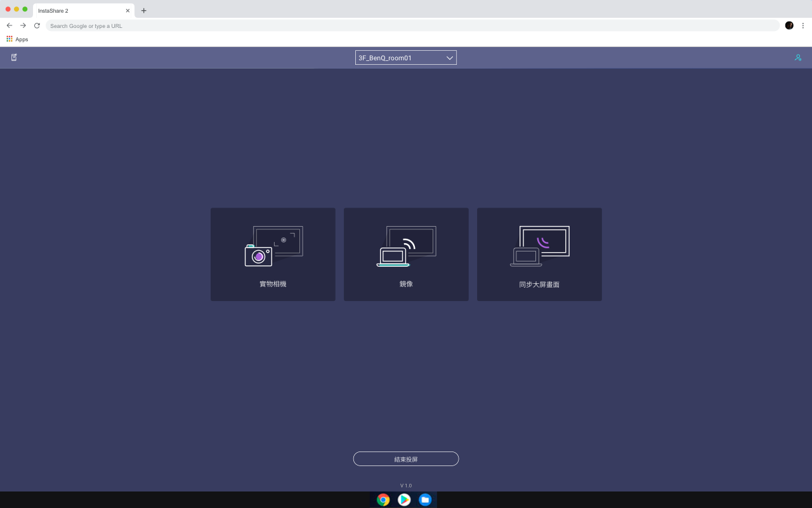Viewport: 812px width, 508px height.
Task: Open a new browser tab
Action: pos(144,11)
